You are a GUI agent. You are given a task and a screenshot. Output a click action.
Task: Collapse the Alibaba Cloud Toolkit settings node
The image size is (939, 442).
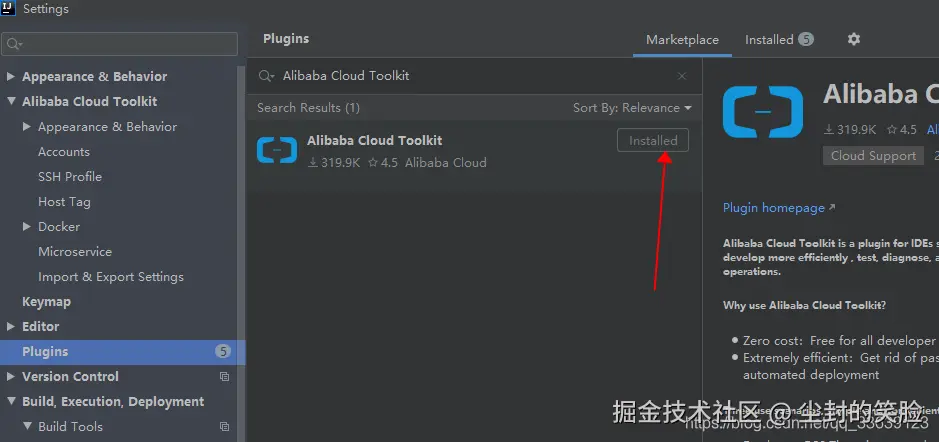point(11,102)
